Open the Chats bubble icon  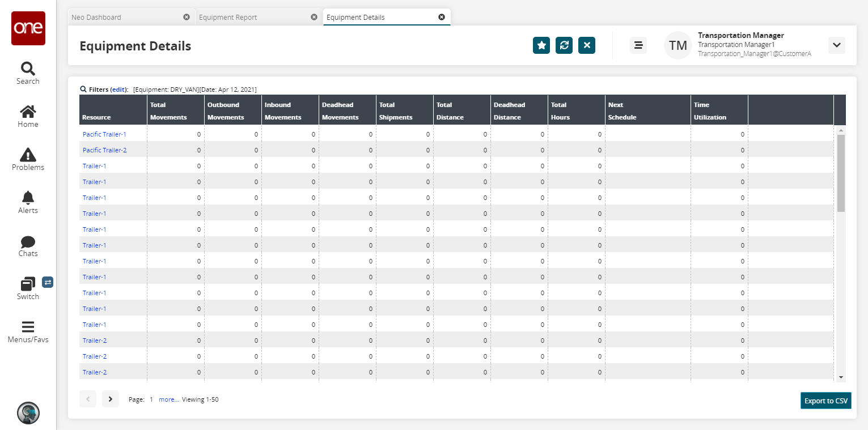click(28, 245)
